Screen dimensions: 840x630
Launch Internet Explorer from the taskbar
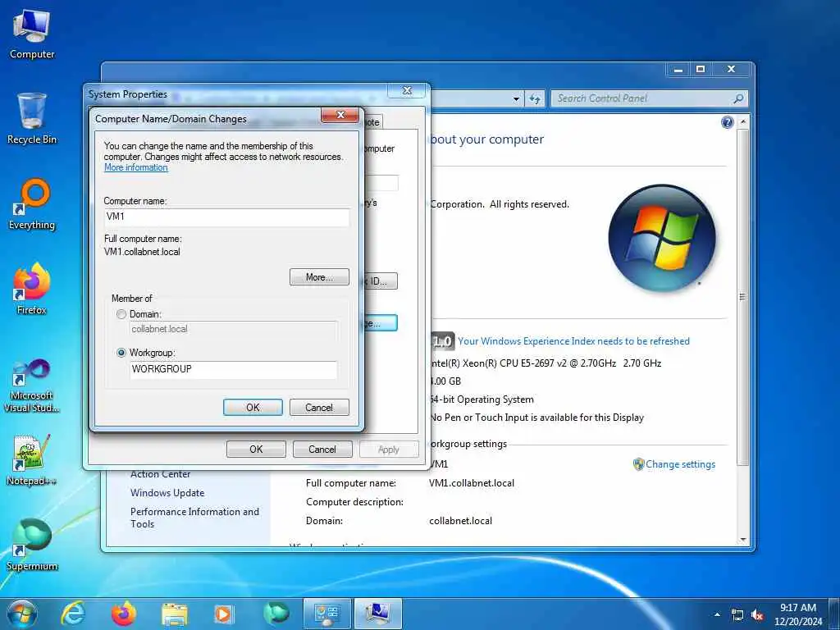[x=73, y=614]
